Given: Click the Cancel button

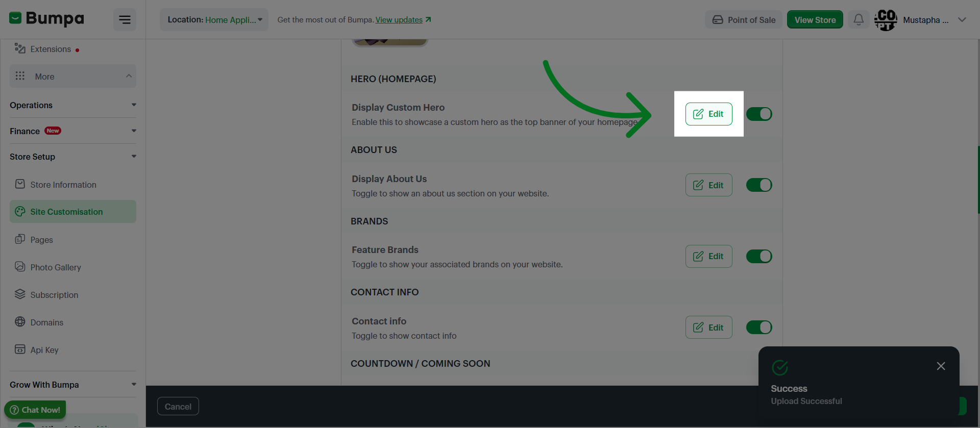Looking at the screenshot, I should point(178,406).
